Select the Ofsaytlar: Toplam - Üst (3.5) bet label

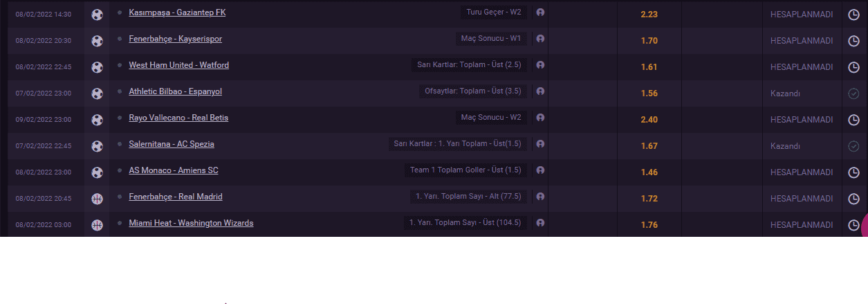click(473, 91)
